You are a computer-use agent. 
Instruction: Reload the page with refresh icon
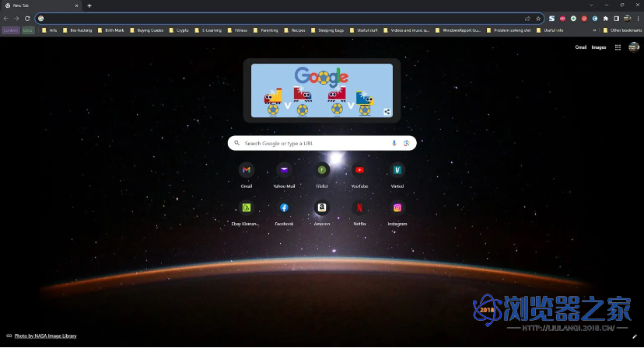point(27,19)
